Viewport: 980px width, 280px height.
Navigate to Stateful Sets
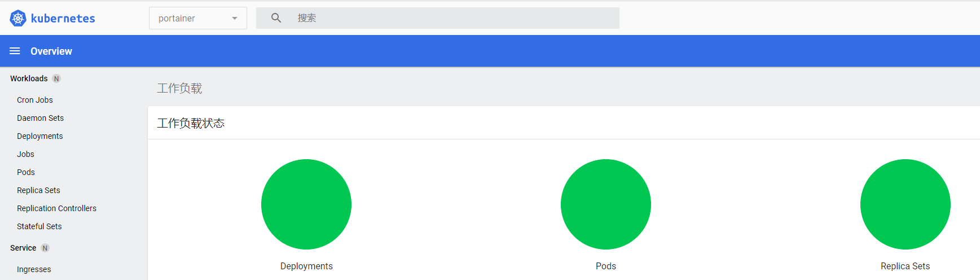pyautogui.click(x=39, y=226)
